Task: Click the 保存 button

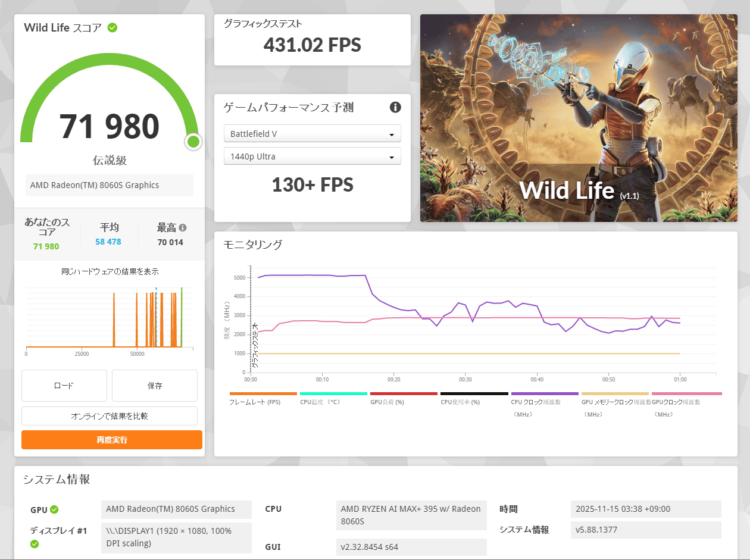Action: click(x=155, y=386)
